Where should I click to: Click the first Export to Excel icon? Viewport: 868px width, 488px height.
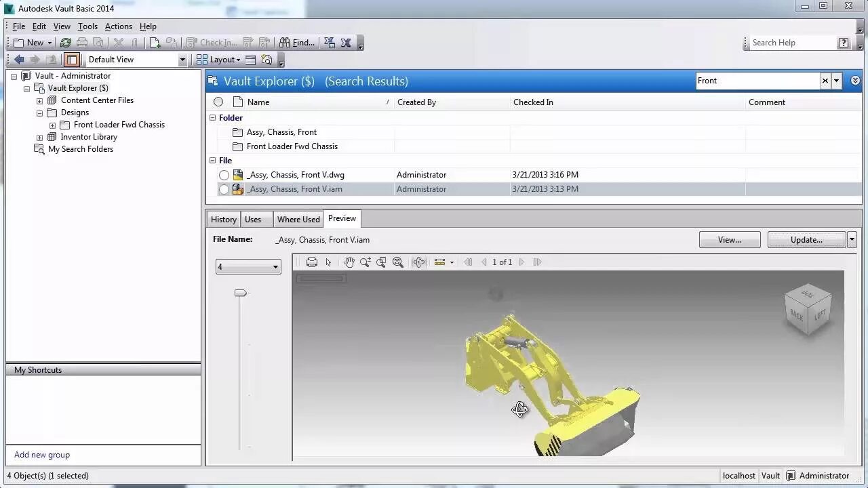point(330,43)
